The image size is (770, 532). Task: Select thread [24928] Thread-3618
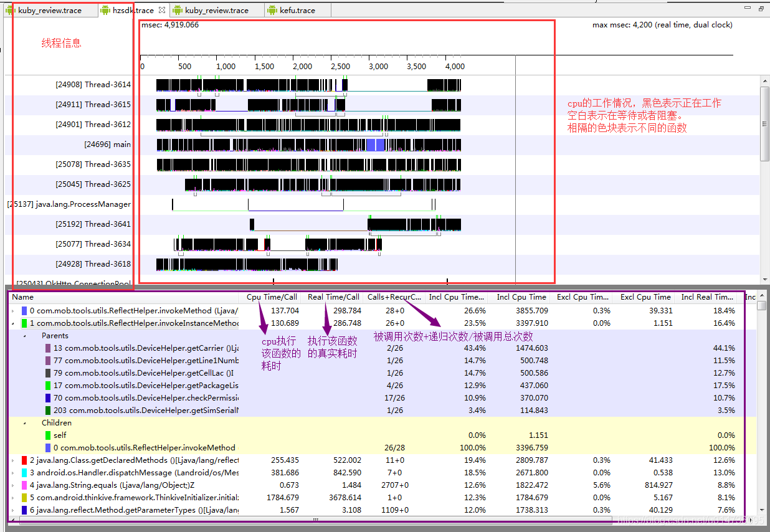point(93,264)
